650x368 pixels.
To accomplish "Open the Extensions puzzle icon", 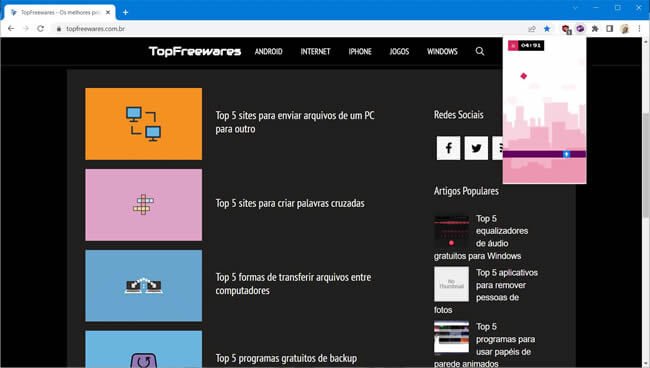I will tap(595, 29).
